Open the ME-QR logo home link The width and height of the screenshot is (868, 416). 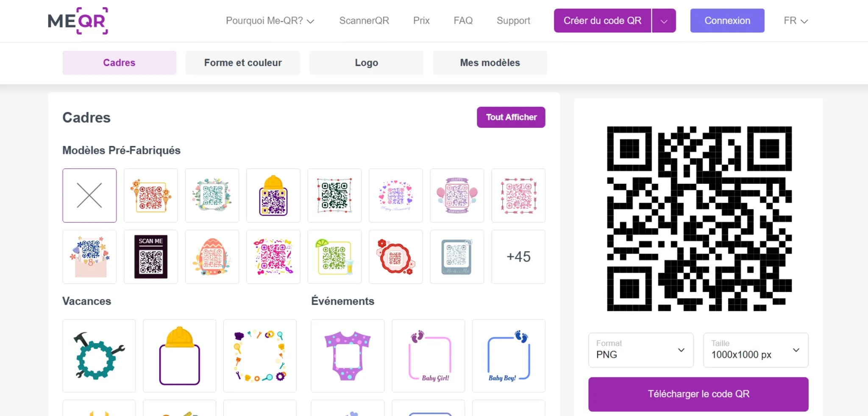78,21
